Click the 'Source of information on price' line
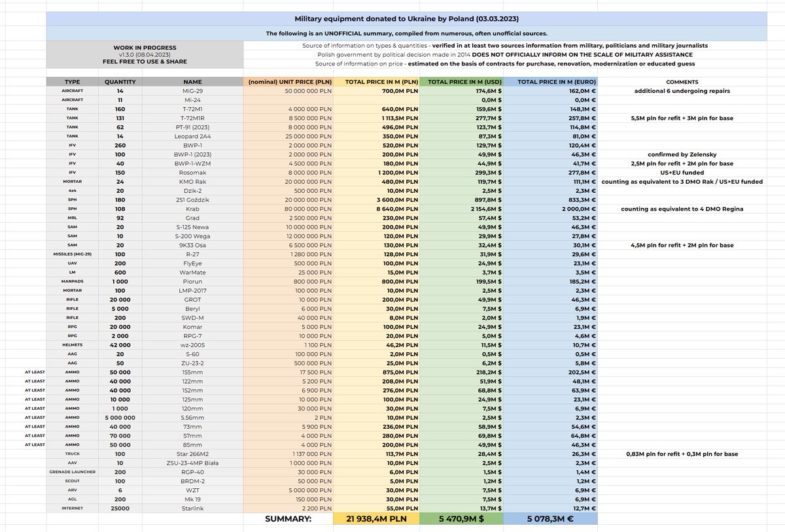Viewport: 785px width, 532px height. click(505, 63)
